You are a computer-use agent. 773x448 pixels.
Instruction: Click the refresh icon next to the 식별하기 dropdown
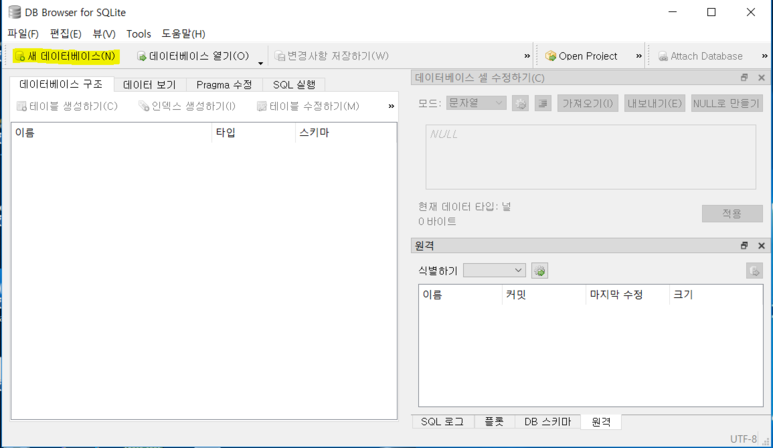tap(540, 271)
